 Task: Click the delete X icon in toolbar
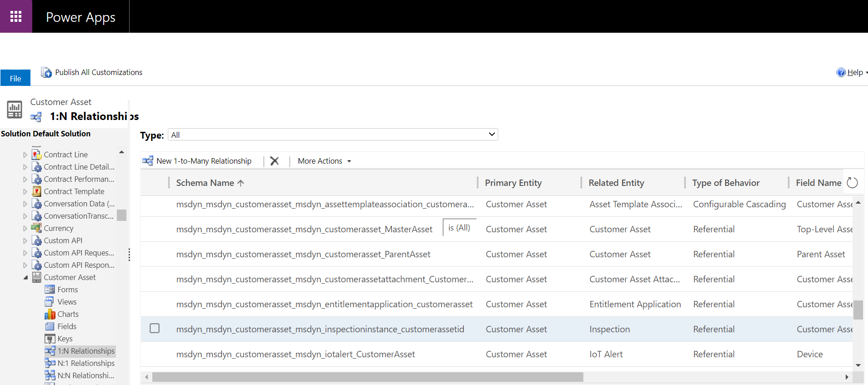tap(275, 161)
